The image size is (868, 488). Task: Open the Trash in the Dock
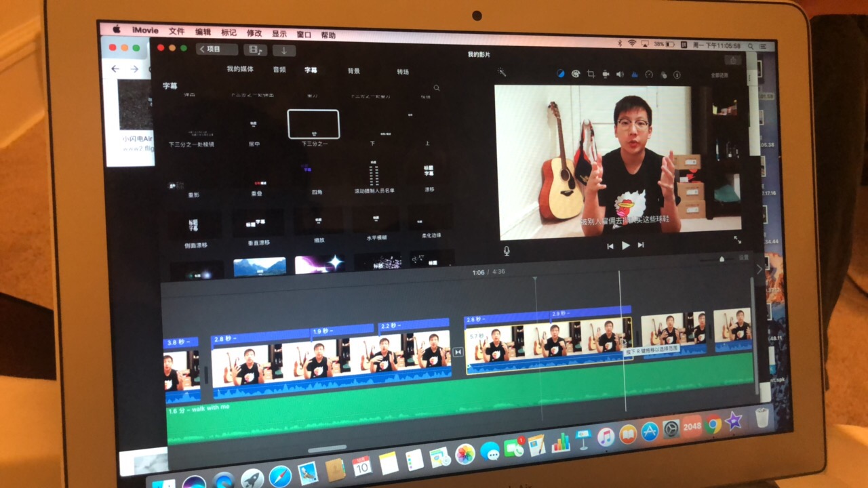point(762,418)
